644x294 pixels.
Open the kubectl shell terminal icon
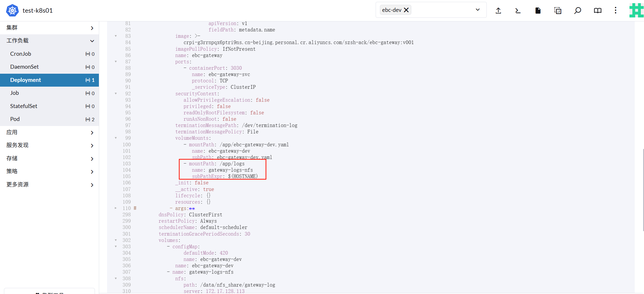coord(518,11)
